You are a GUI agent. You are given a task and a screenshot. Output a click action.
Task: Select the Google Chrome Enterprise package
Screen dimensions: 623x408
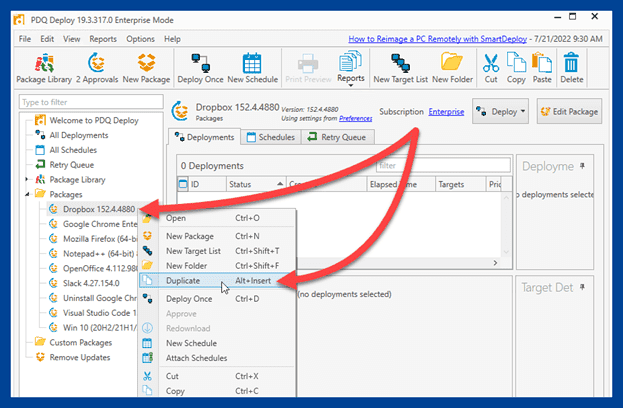tap(93, 224)
